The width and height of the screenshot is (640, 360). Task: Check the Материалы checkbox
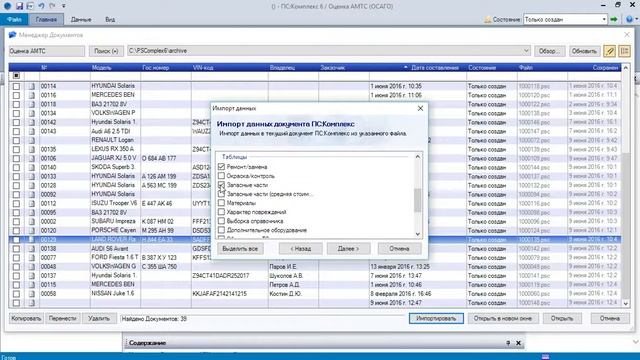pos(221,203)
